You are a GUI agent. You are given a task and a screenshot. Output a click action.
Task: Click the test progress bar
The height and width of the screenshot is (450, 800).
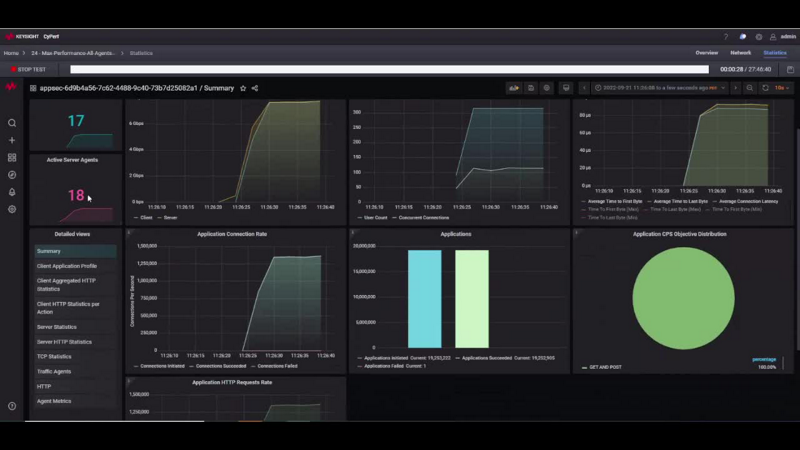click(389, 69)
